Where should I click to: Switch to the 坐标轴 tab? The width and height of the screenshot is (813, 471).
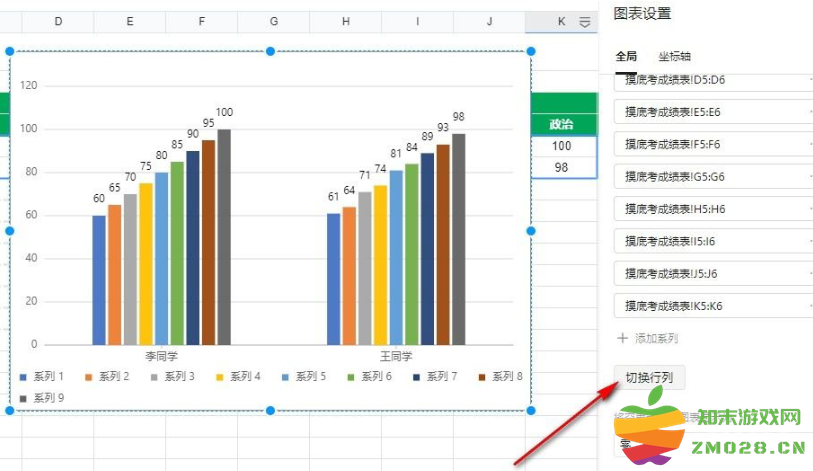click(x=674, y=57)
